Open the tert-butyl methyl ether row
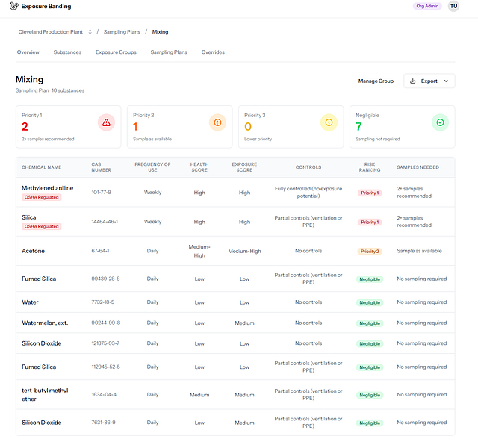 click(235, 395)
